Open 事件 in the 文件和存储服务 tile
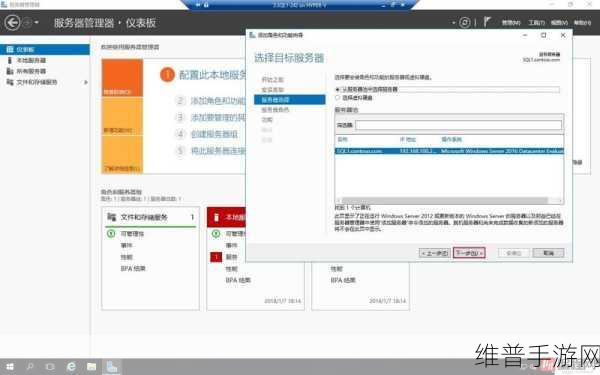 click(x=126, y=245)
